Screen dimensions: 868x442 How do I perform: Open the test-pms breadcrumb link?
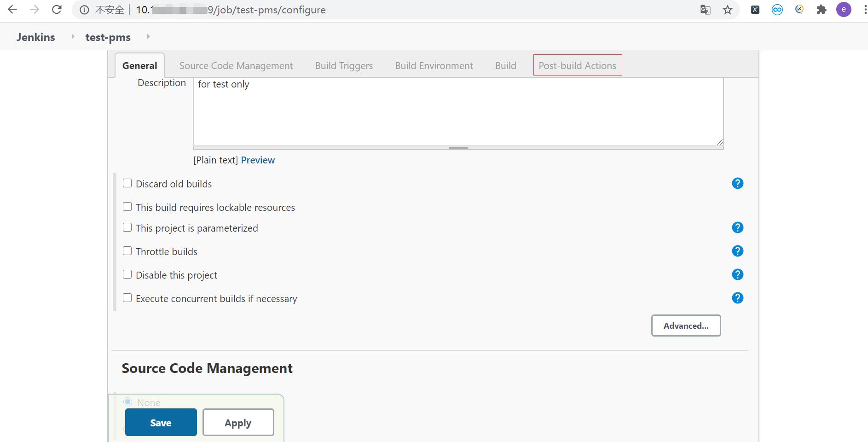click(x=108, y=37)
